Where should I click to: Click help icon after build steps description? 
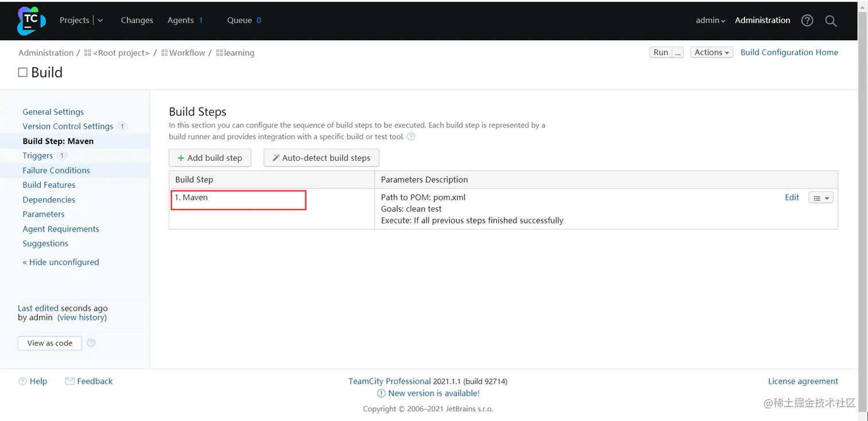coord(411,137)
